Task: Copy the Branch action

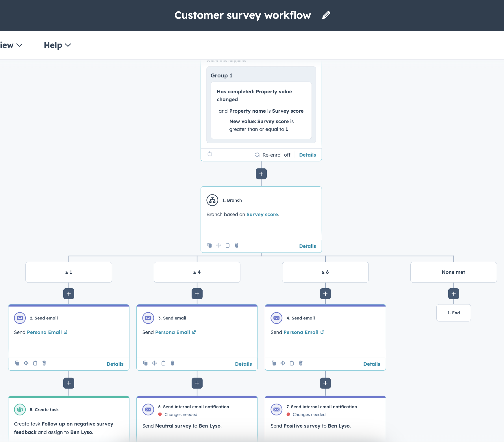Action: pyautogui.click(x=210, y=245)
